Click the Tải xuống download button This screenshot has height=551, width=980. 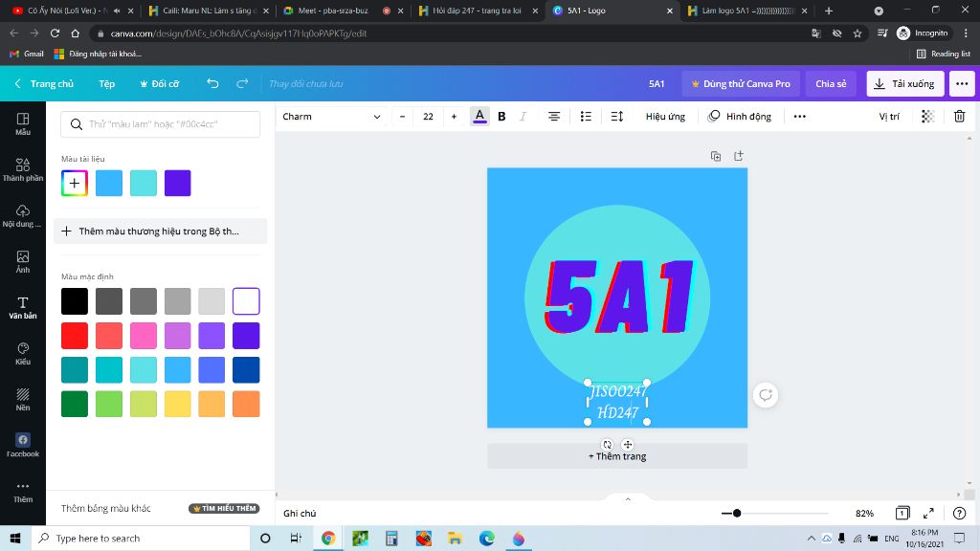(x=904, y=84)
